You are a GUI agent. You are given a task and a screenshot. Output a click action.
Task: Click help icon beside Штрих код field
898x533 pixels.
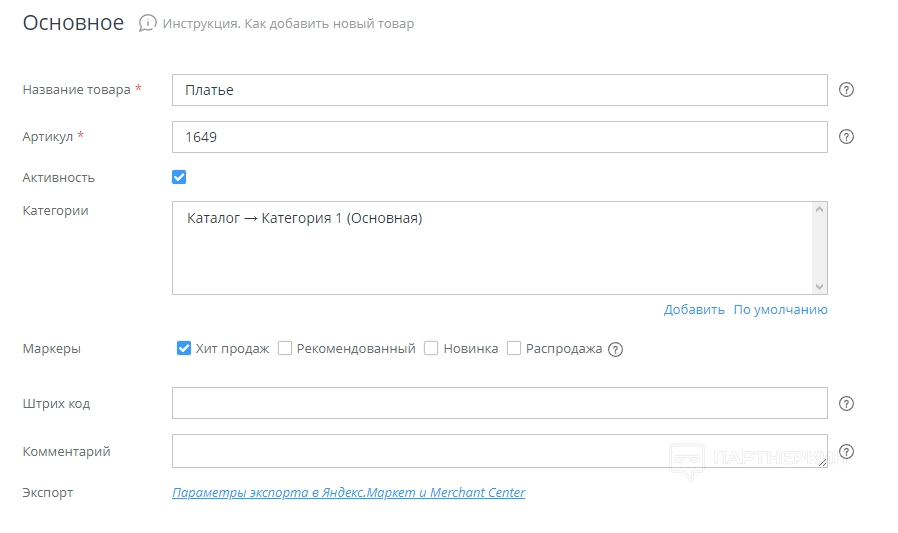(846, 404)
